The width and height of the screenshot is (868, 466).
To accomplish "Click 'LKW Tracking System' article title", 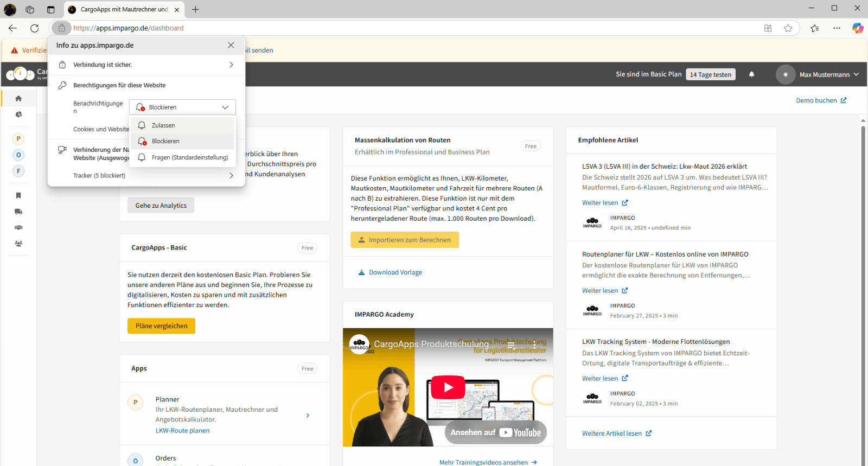I will (656, 342).
